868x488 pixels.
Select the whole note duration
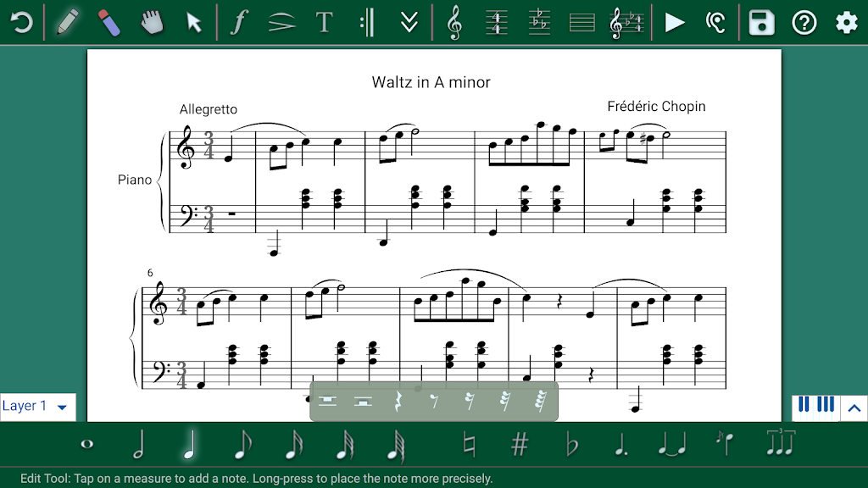pyautogui.click(x=87, y=444)
